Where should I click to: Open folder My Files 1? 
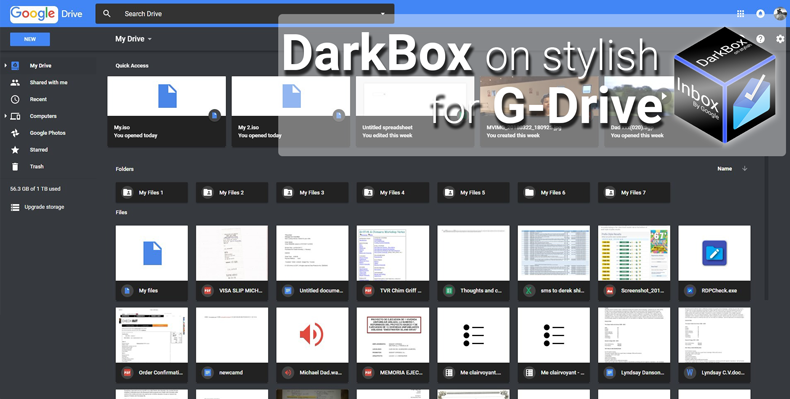152,192
